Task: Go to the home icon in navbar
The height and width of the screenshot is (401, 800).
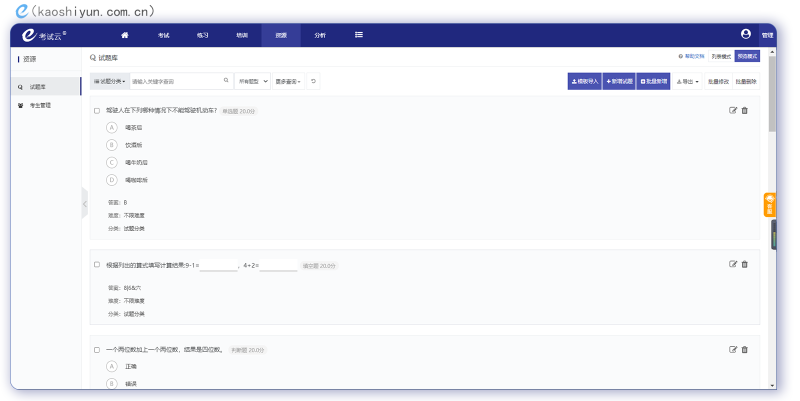Action: 124,35
